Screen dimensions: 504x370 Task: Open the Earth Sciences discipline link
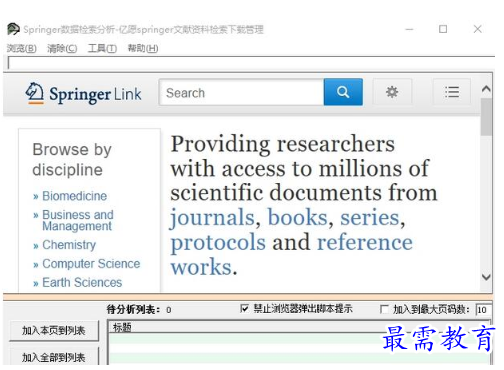tap(82, 282)
